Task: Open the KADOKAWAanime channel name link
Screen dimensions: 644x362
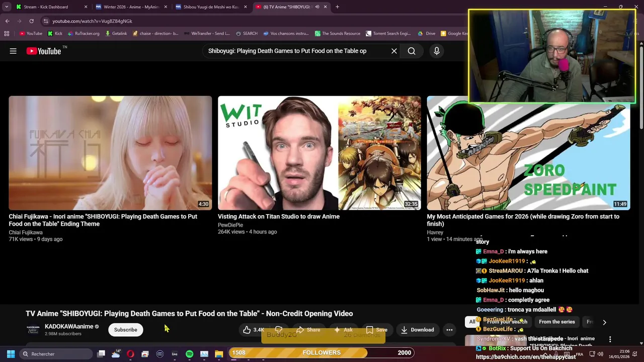Action: pos(69,326)
